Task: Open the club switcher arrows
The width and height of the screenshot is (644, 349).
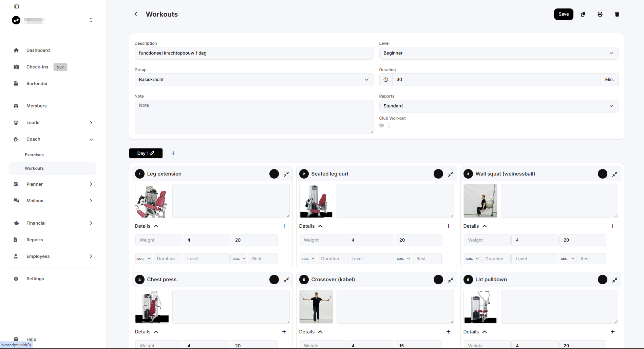Action: [x=91, y=20]
